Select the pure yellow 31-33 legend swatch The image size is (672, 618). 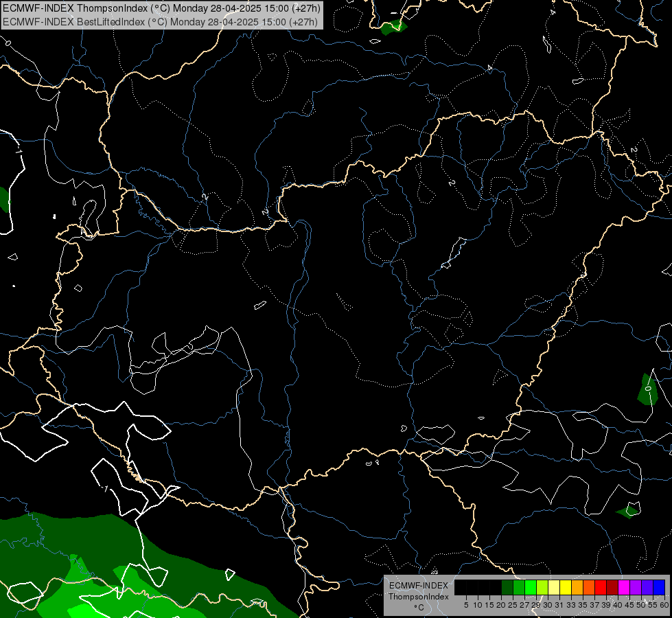(x=566, y=587)
